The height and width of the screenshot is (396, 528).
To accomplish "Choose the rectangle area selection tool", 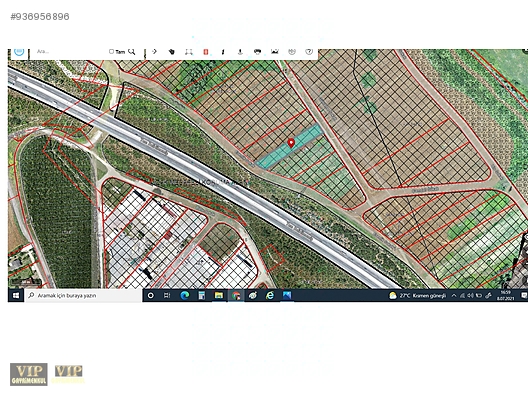I will (189, 52).
